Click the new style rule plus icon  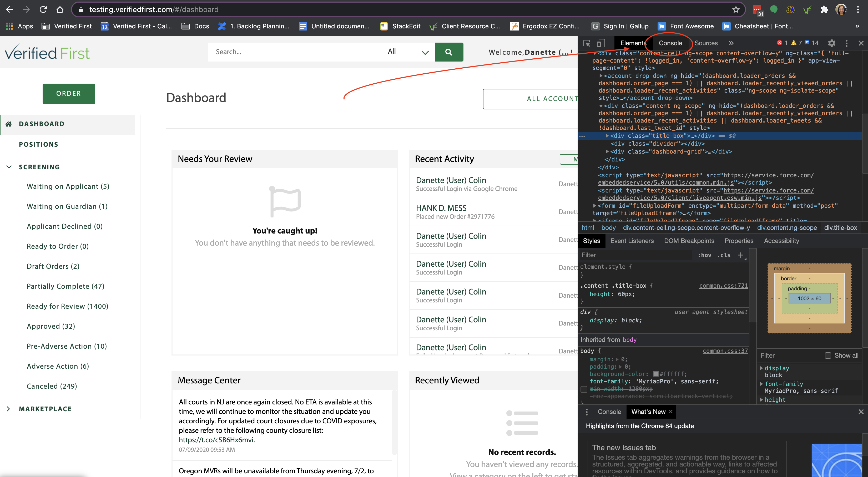pos(741,255)
